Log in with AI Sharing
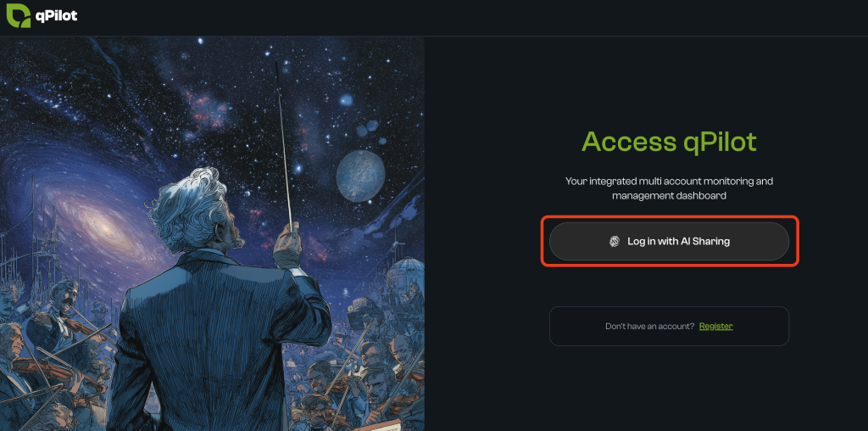Image resolution: width=868 pixels, height=431 pixels. tap(669, 241)
